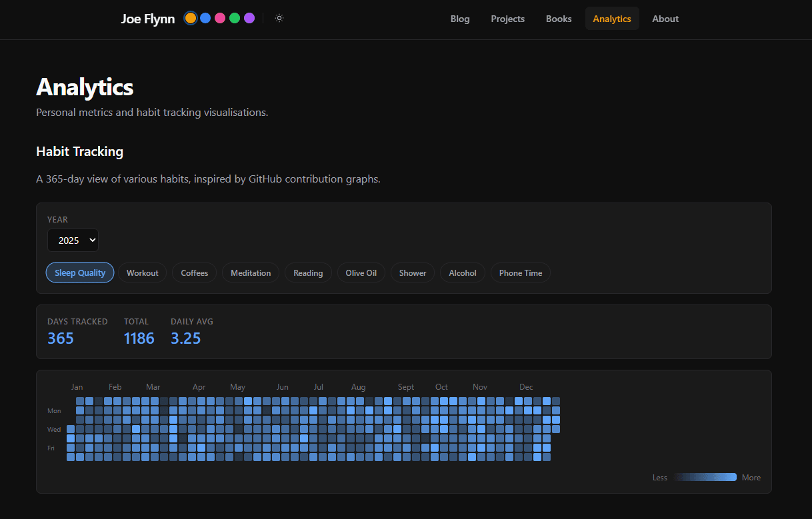Switch habit view to Workout
This screenshot has width=812, height=519.
pos(143,272)
